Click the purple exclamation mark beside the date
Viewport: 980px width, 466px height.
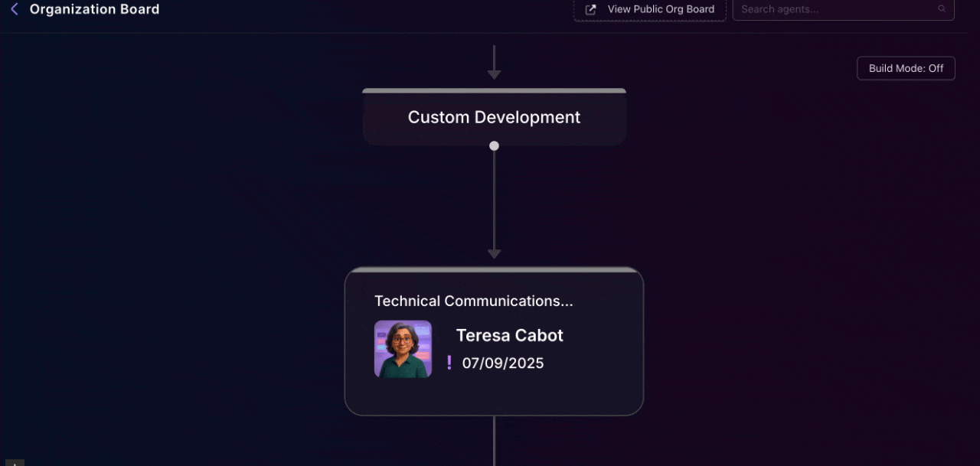coord(449,363)
